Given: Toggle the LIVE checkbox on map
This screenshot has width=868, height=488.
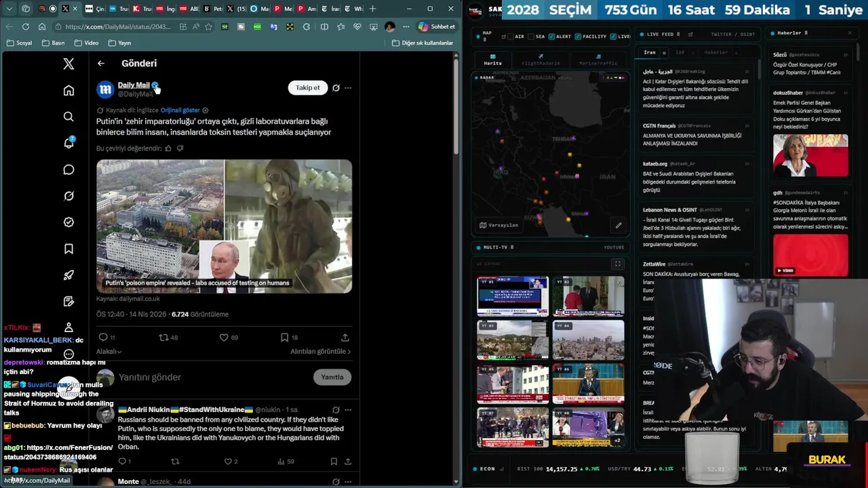Looking at the screenshot, I should coord(614,37).
